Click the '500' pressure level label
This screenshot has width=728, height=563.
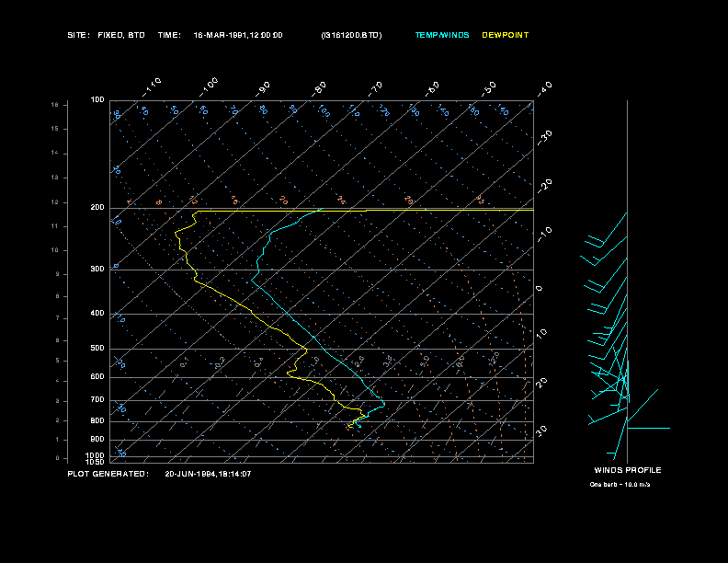pos(97,348)
